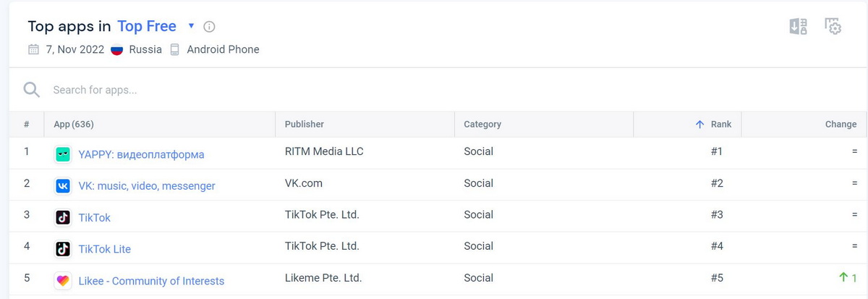Click the TikTok Lite app icon
Image resolution: width=868 pixels, height=299 pixels.
click(x=63, y=249)
